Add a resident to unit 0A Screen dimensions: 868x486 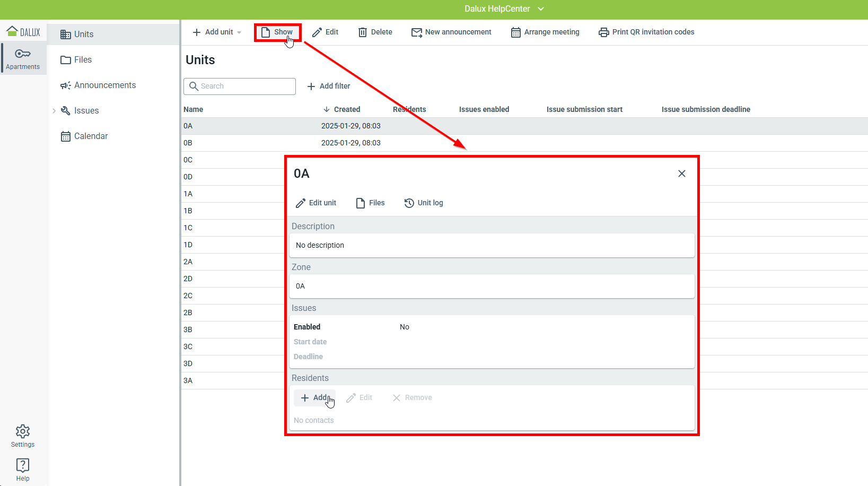pyautogui.click(x=314, y=398)
